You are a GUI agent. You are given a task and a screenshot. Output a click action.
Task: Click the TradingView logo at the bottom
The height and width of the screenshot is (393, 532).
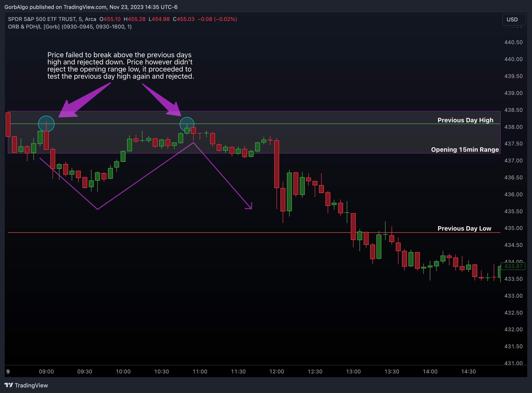click(26, 385)
